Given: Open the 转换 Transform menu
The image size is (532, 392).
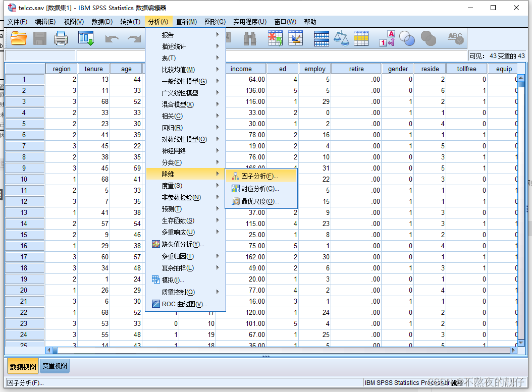Looking at the screenshot, I should (x=130, y=22).
